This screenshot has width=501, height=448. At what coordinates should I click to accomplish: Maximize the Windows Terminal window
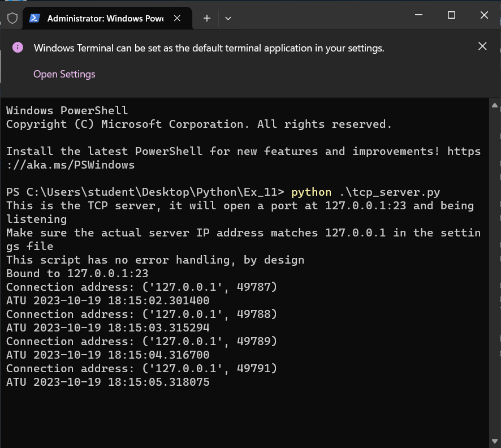pyautogui.click(x=451, y=15)
